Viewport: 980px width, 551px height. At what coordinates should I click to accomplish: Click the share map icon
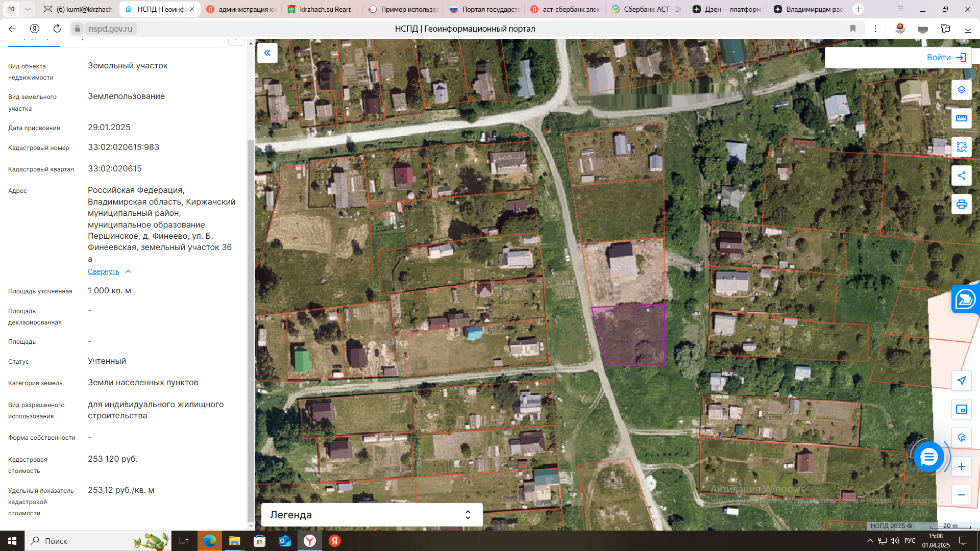click(961, 176)
